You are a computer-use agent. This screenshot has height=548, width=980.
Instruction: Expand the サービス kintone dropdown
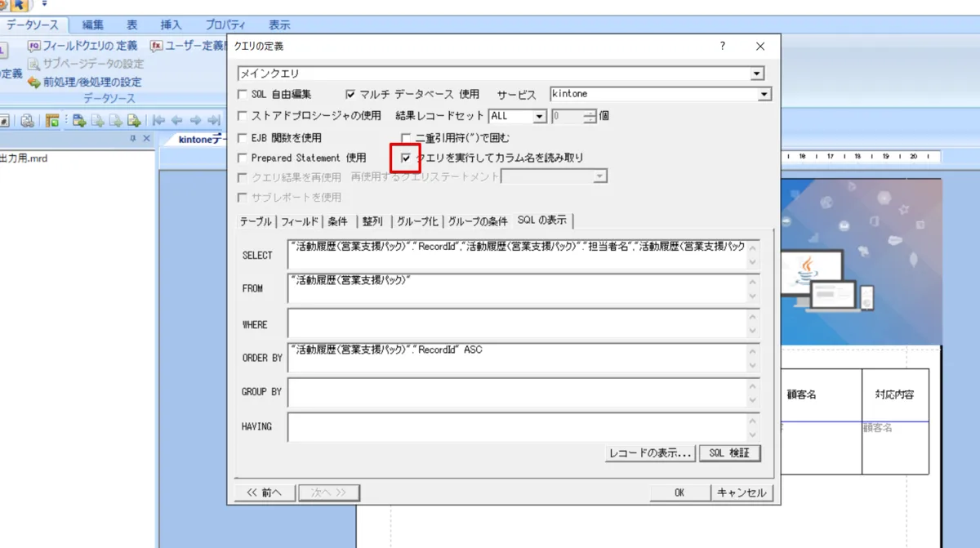pyautogui.click(x=764, y=95)
